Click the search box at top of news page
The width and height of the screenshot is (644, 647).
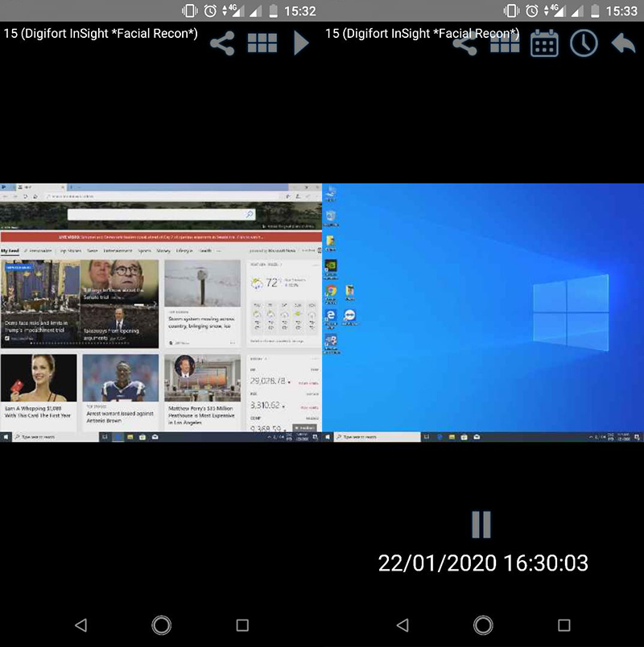[x=161, y=215]
